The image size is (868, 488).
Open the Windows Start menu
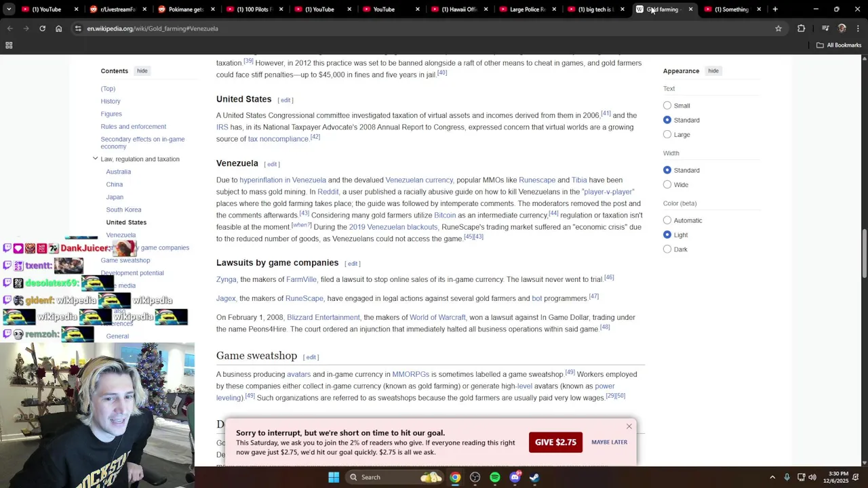tap(334, 477)
